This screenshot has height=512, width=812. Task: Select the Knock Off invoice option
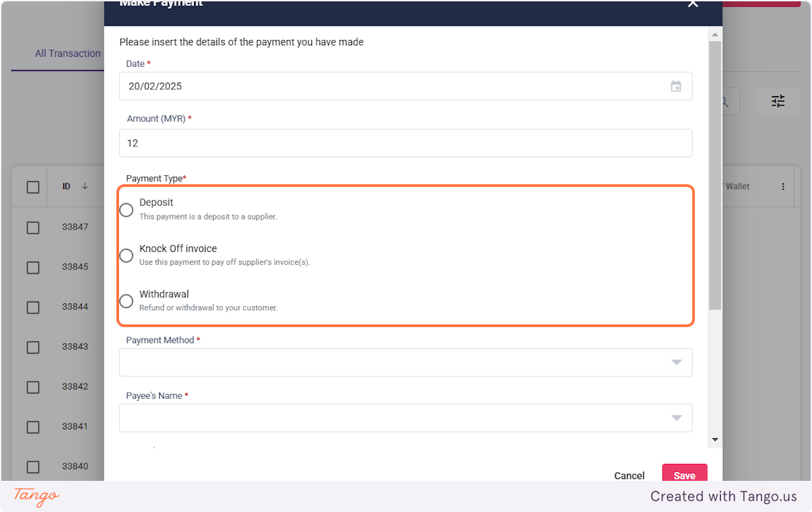127,255
